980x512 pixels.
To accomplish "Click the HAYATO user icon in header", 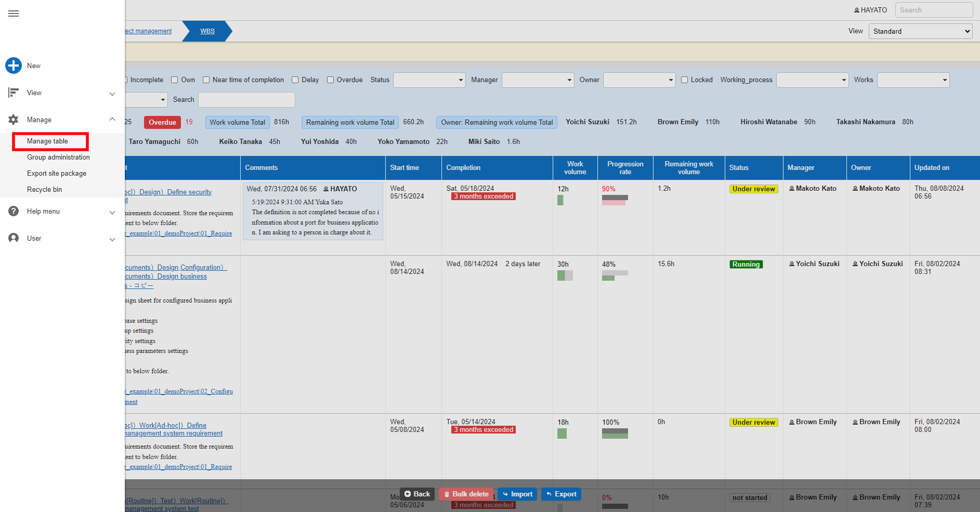I will [x=857, y=10].
